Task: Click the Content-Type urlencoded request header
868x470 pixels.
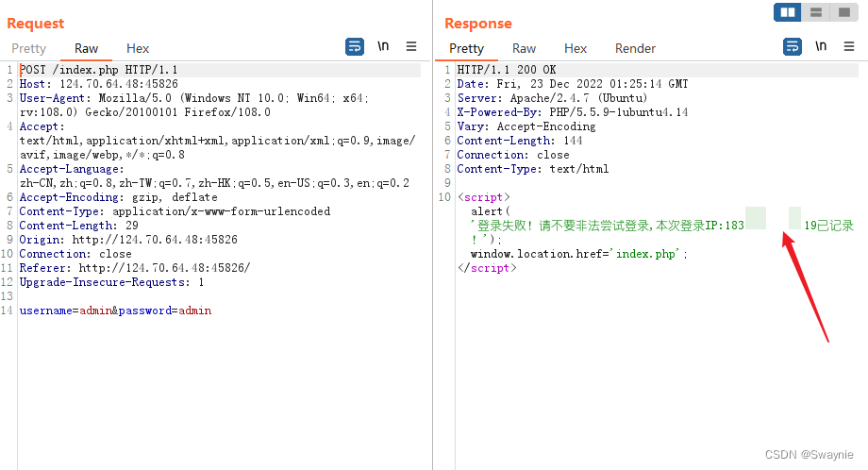Action: pyautogui.click(x=175, y=211)
